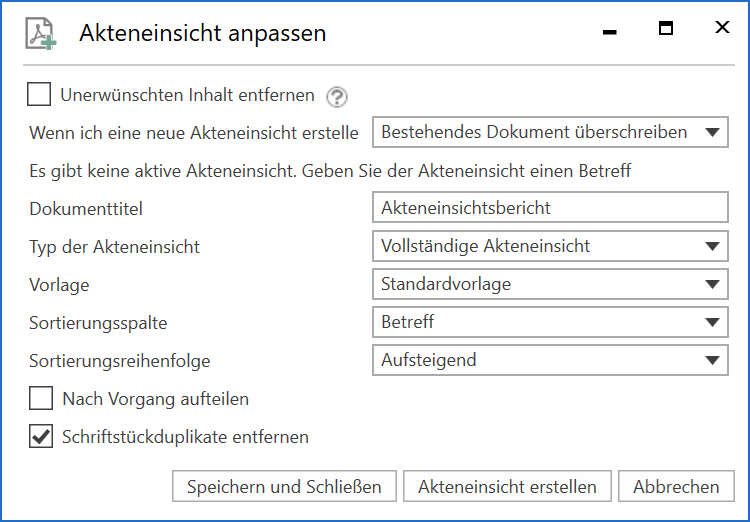This screenshot has width=750, height=522.
Task: Check the Nach Vorgang aufteilen option
Action: (41, 399)
